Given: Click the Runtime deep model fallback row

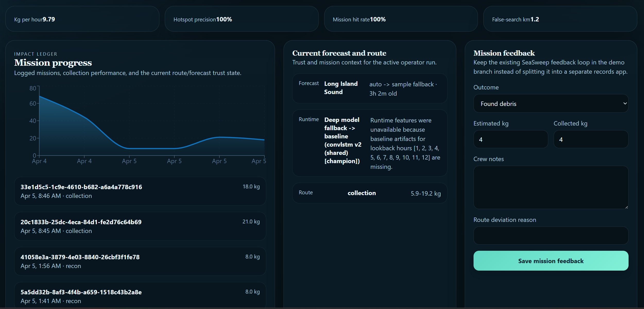Looking at the screenshot, I should click(x=370, y=143).
